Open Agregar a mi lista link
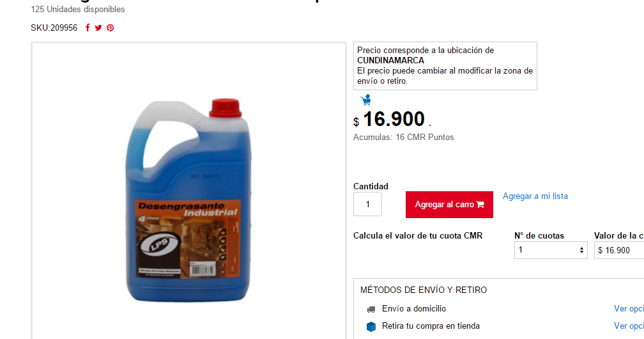Viewport: 644px width, 339px height. (x=535, y=196)
